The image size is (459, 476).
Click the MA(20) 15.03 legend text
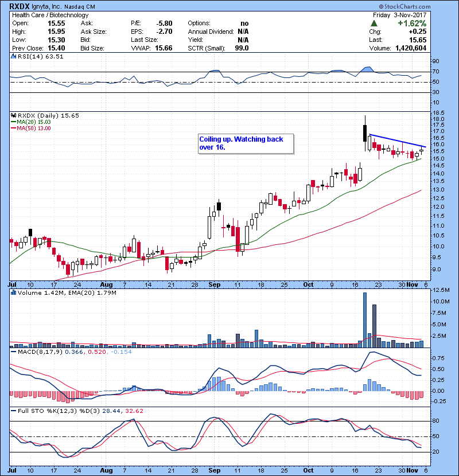(x=34, y=122)
